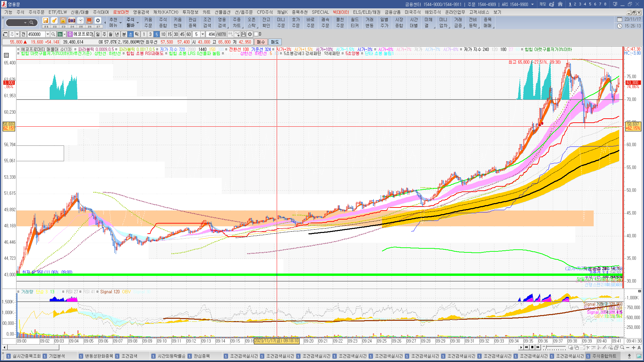Open settings gear in the S7 slot
644x362 pixels.
pyautogui.click(x=98, y=21)
